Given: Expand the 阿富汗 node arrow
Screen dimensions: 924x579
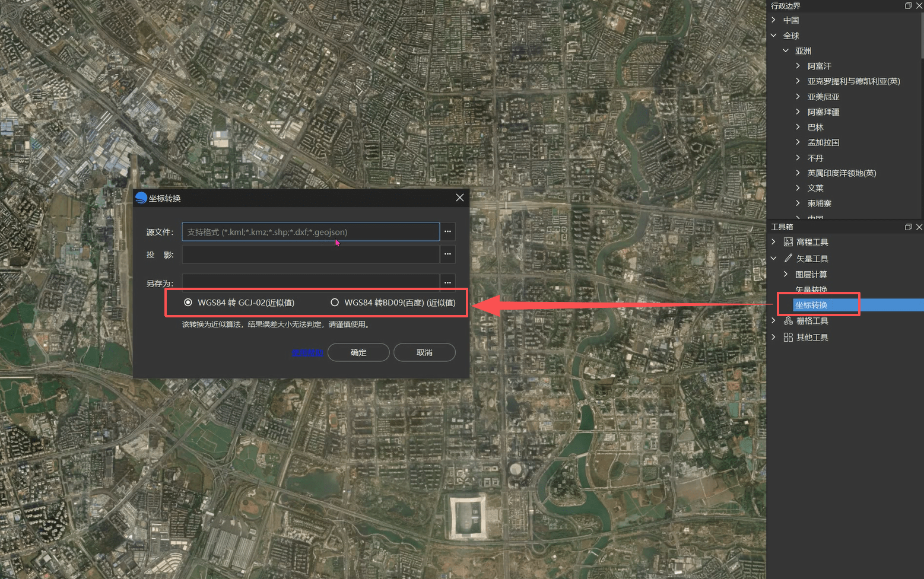Looking at the screenshot, I should click(798, 66).
